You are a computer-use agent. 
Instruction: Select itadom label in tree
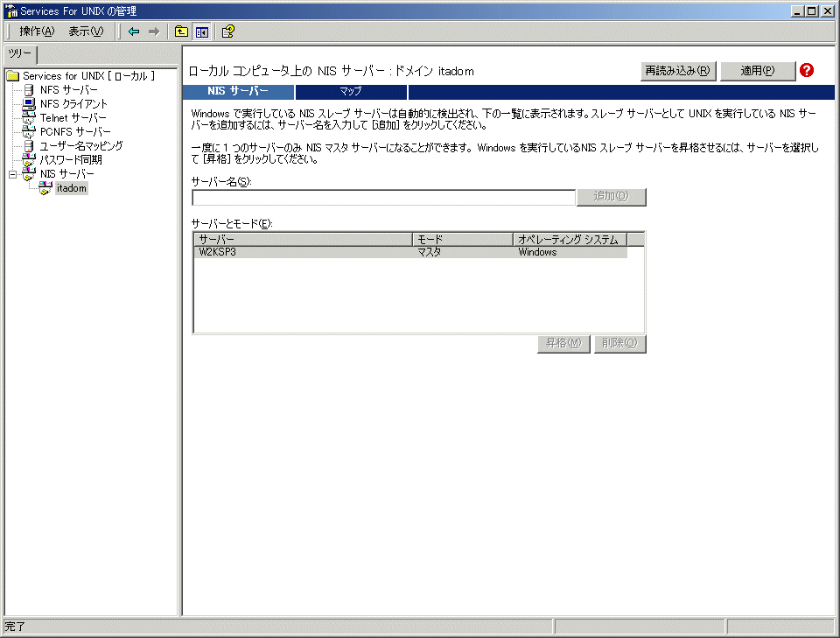tap(71, 188)
